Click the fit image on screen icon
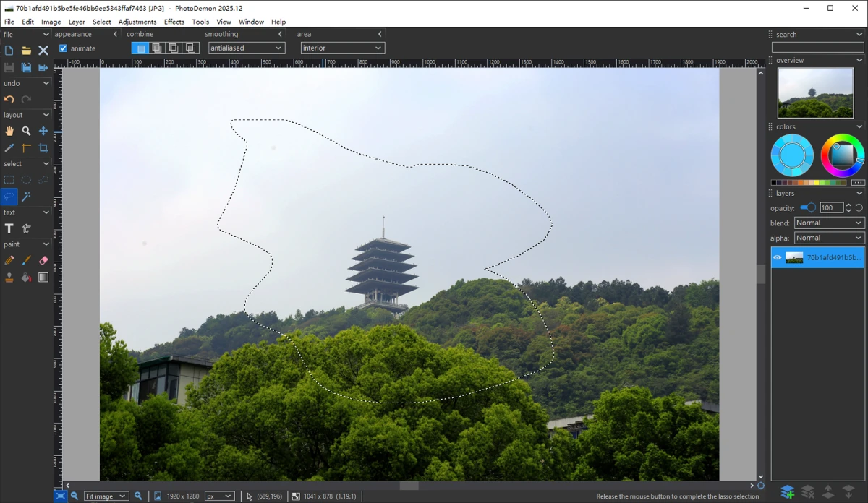 coord(60,496)
